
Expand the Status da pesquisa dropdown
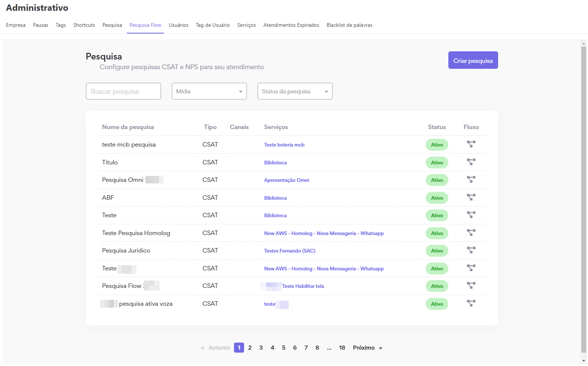point(295,91)
